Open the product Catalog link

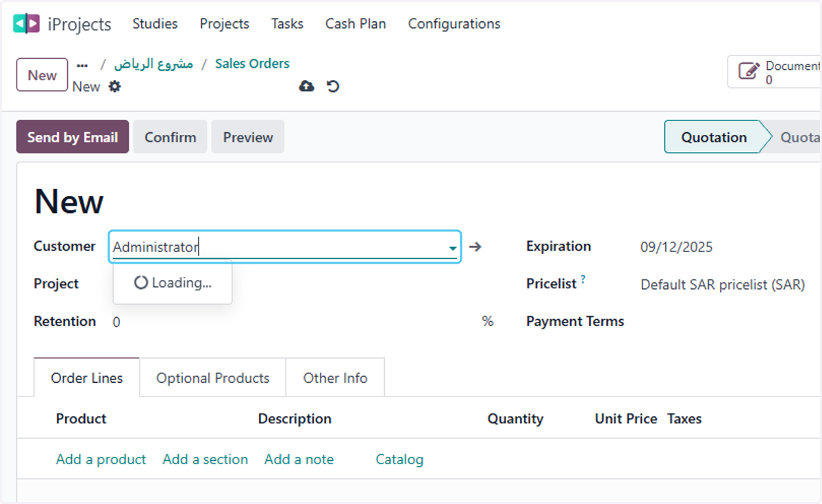399,459
